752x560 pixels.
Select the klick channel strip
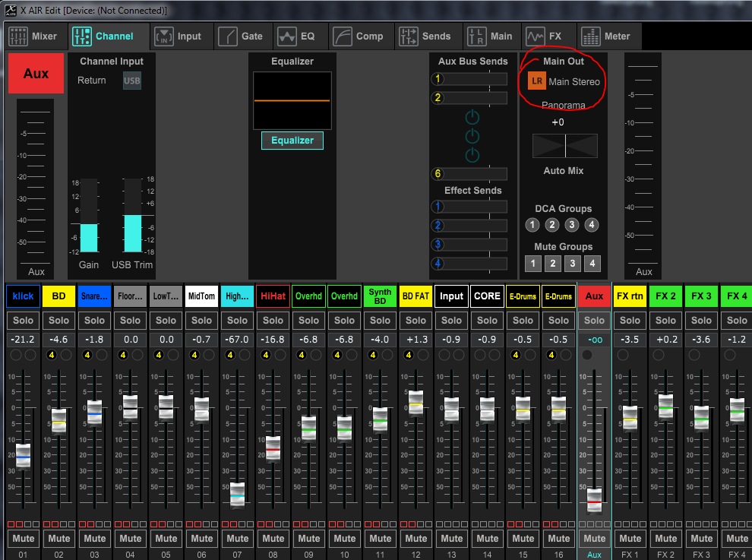(x=23, y=296)
